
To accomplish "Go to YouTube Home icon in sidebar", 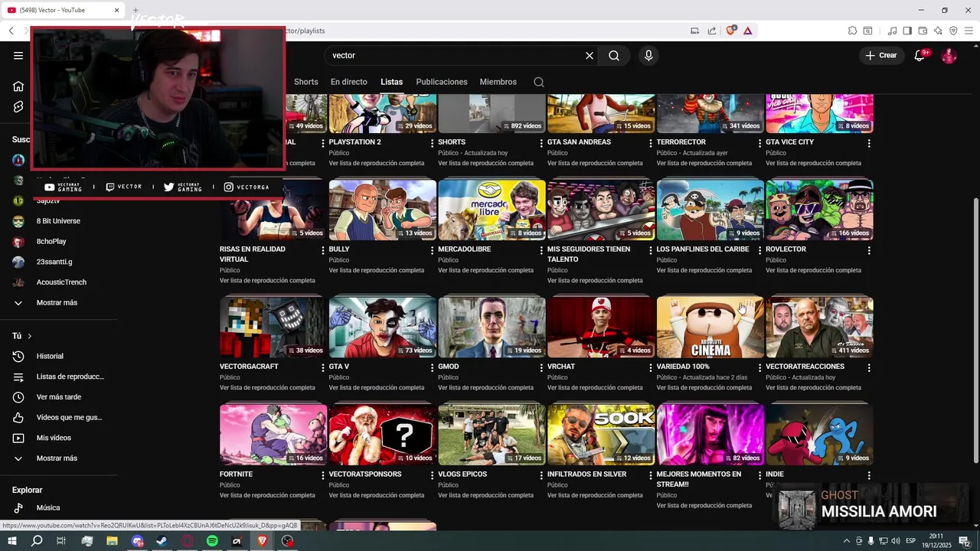I will pyautogui.click(x=18, y=86).
